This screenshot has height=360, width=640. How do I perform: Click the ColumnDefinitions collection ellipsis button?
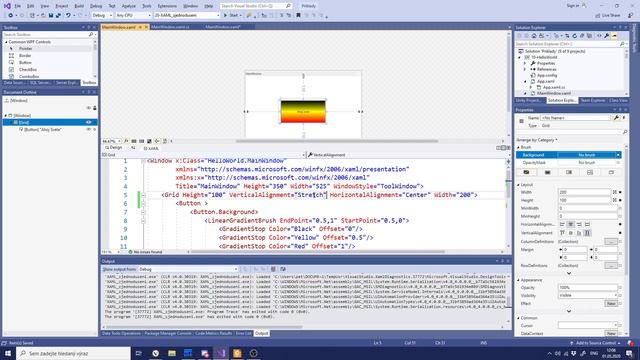tap(611, 242)
